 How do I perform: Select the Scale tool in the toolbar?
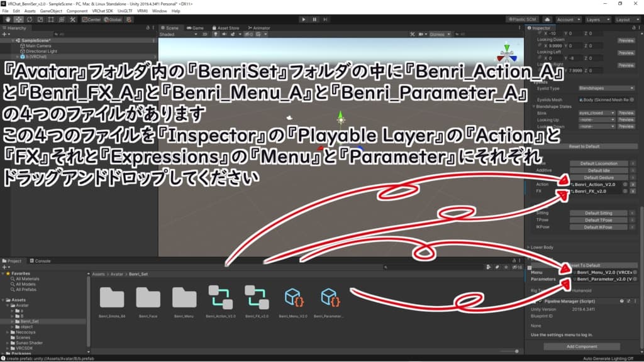(40, 19)
